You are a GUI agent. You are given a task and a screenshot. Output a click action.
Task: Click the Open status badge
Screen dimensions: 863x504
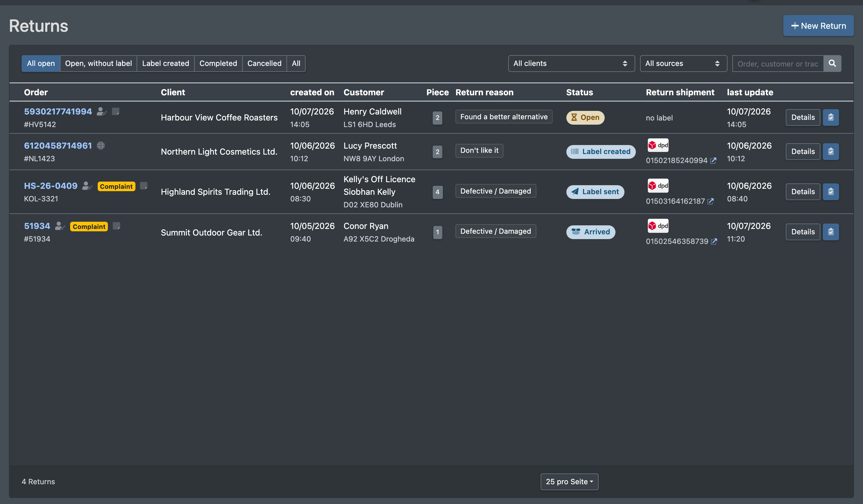585,117
